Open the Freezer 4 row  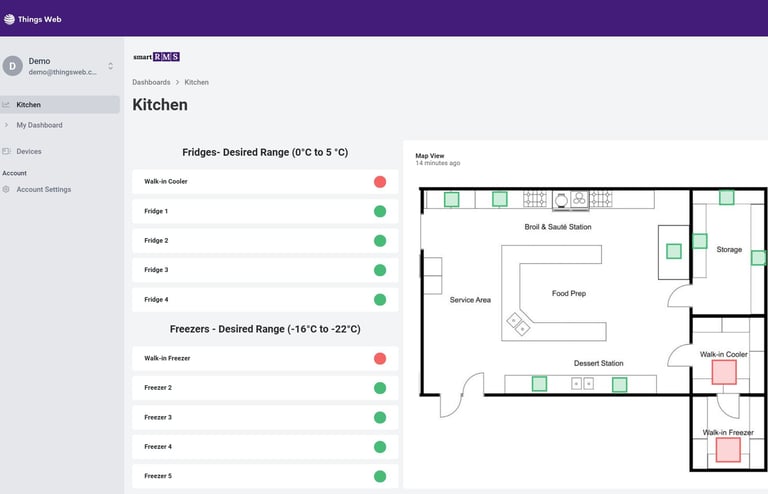[265, 447]
